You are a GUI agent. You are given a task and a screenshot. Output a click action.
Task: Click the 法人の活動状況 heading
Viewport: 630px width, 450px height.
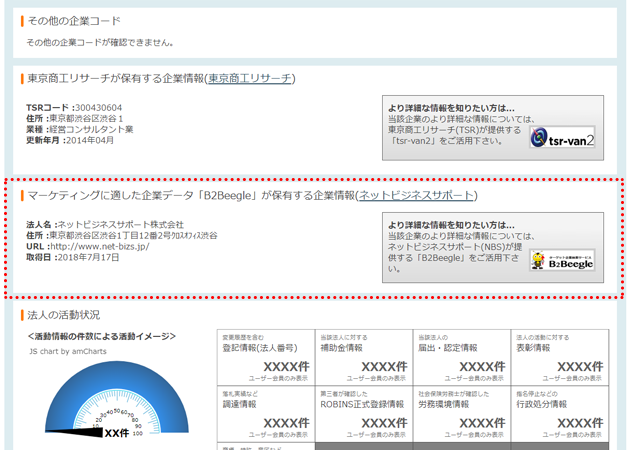(63, 315)
